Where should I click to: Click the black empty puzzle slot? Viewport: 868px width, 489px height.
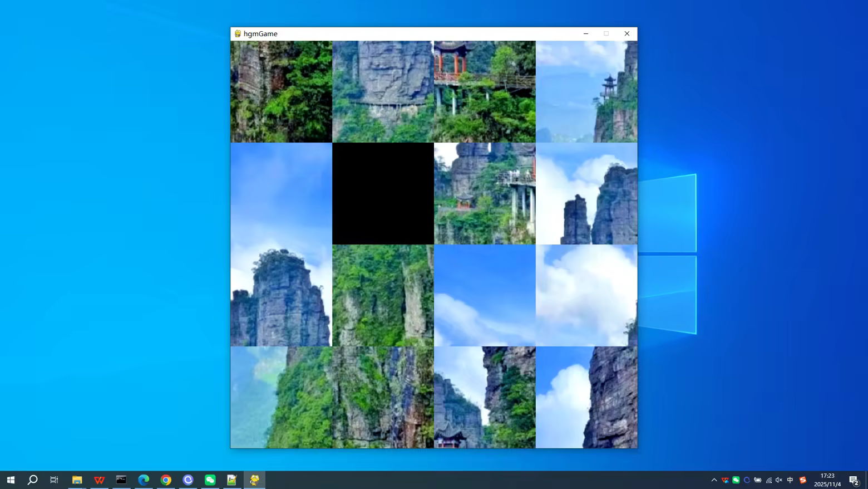point(383,193)
